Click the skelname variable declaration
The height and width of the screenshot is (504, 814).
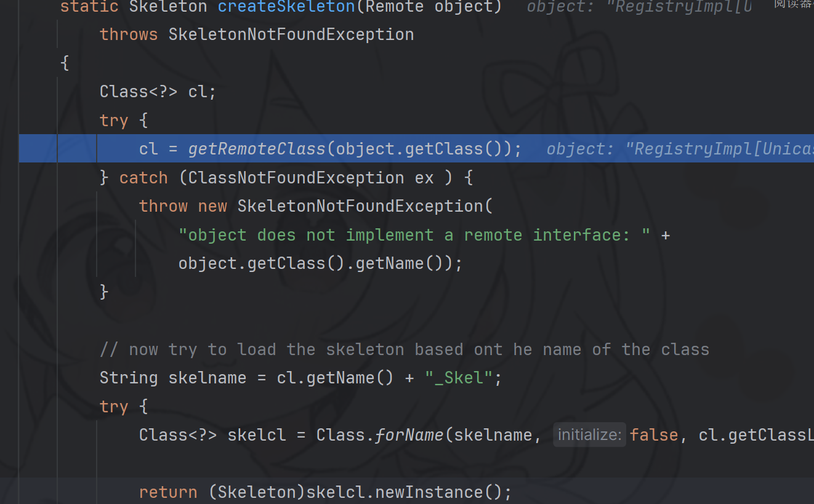(x=208, y=378)
